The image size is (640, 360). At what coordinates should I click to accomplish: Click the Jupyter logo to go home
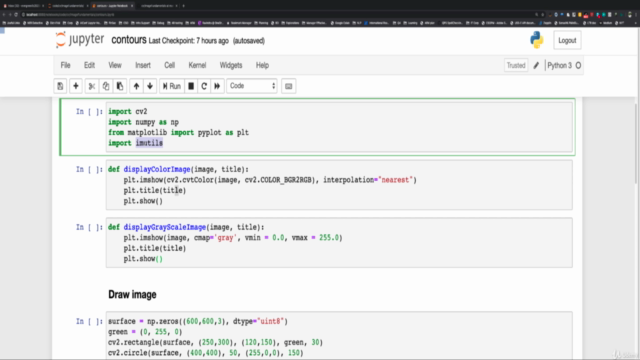pyautogui.click(x=80, y=40)
